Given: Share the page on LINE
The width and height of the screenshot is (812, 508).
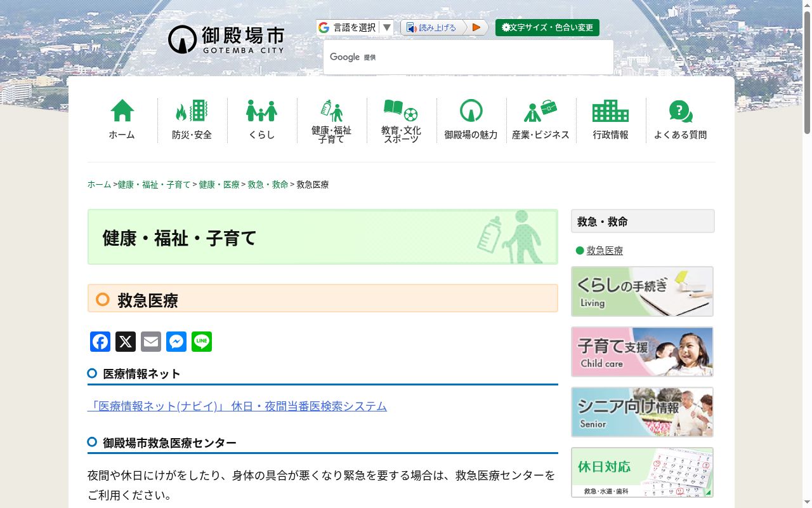Looking at the screenshot, I should pos(202,342).
